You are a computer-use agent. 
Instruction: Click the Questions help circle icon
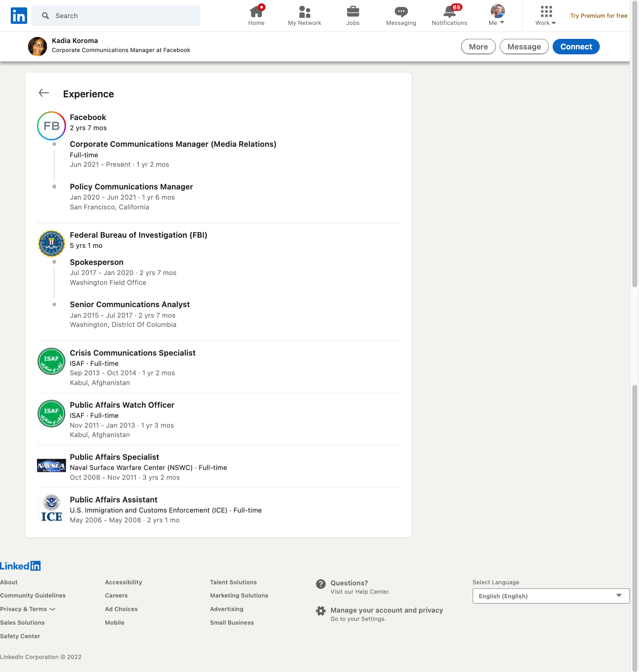pos(321,584)
